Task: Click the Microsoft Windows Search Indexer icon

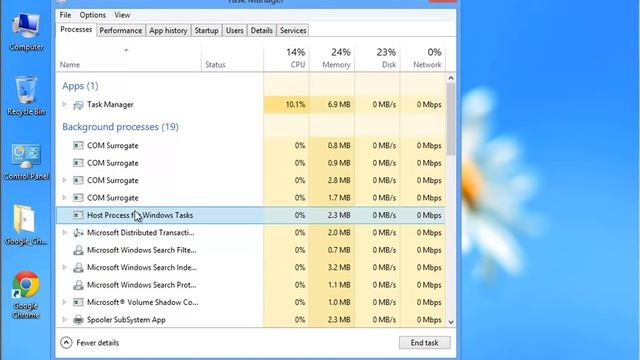Action: 78,268
